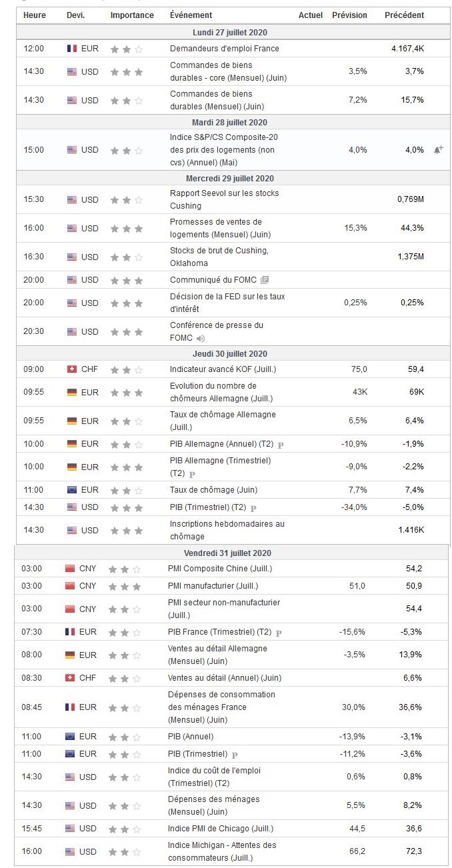452x868 pixels.
Task: Click the Chinese flag on PMI Composite Chine row
Action: [70, 569]
